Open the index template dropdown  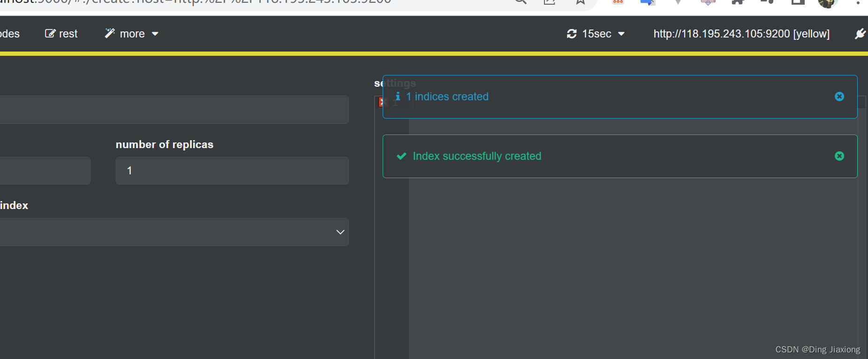pyautogui.click(x=174, y=232)
